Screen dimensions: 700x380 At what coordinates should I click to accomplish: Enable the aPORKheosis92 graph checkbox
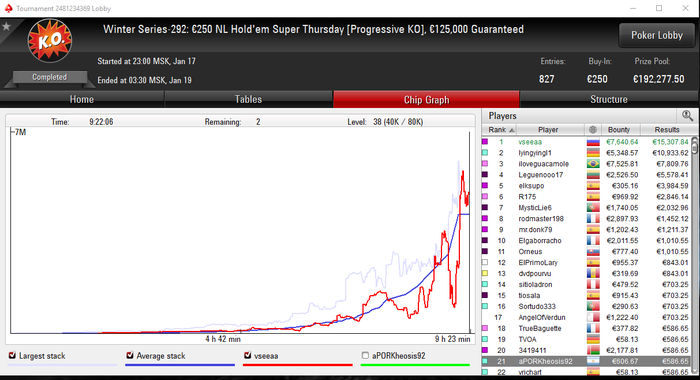(365, 355)
